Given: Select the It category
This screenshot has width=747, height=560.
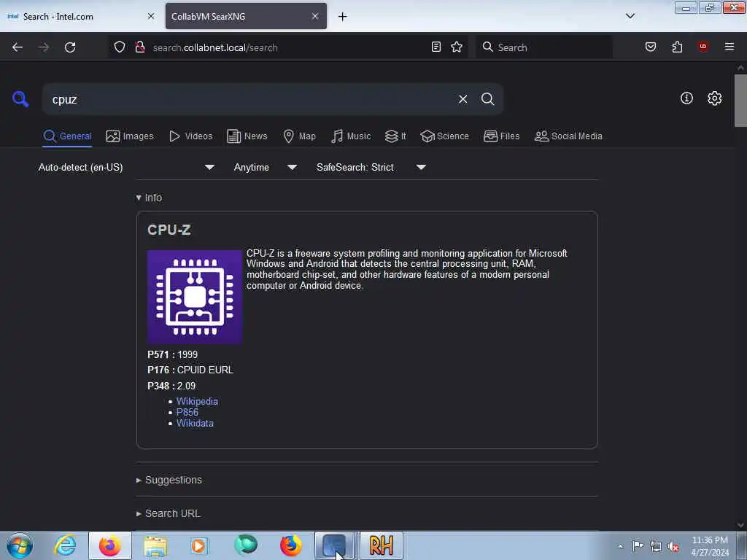Looking at the screenshot, I should click(395, 136).
